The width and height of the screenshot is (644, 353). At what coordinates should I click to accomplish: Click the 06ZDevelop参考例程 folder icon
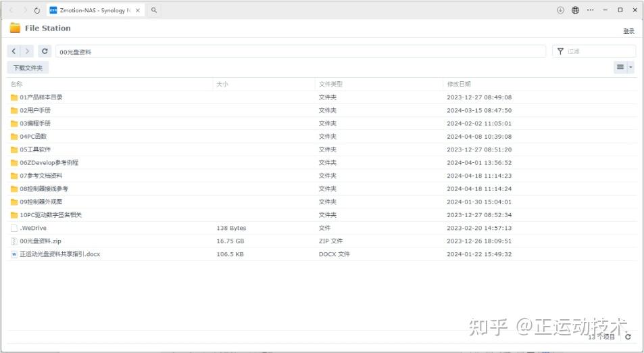pos(14,163)
